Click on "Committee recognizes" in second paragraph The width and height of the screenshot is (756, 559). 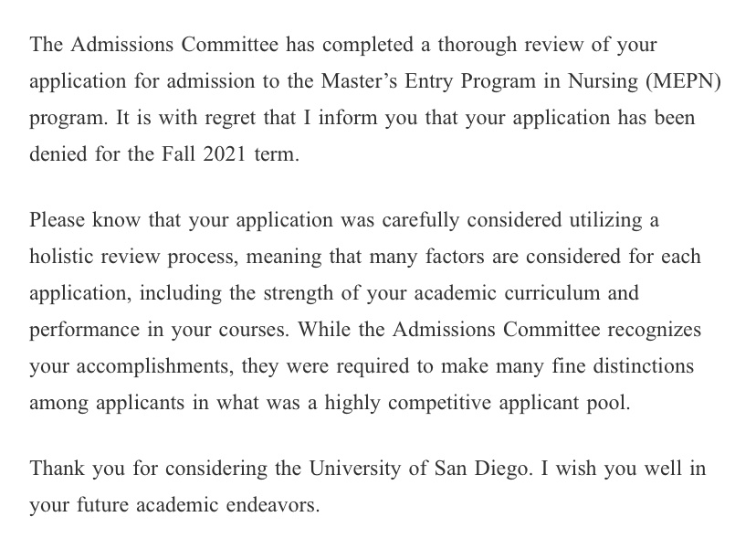pyautogui.click(x=602, y=330)
